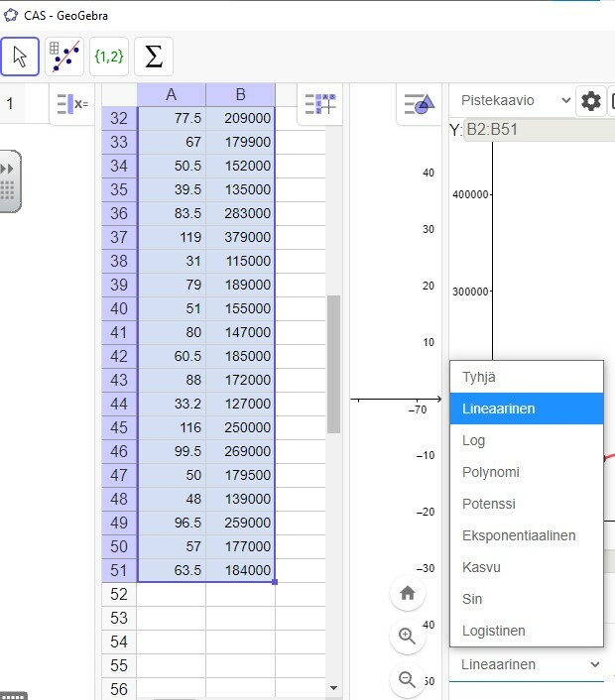The image size is (615, 700).
Task: Click the Y: B2:B51 data range field
Action: click(540, 130)
